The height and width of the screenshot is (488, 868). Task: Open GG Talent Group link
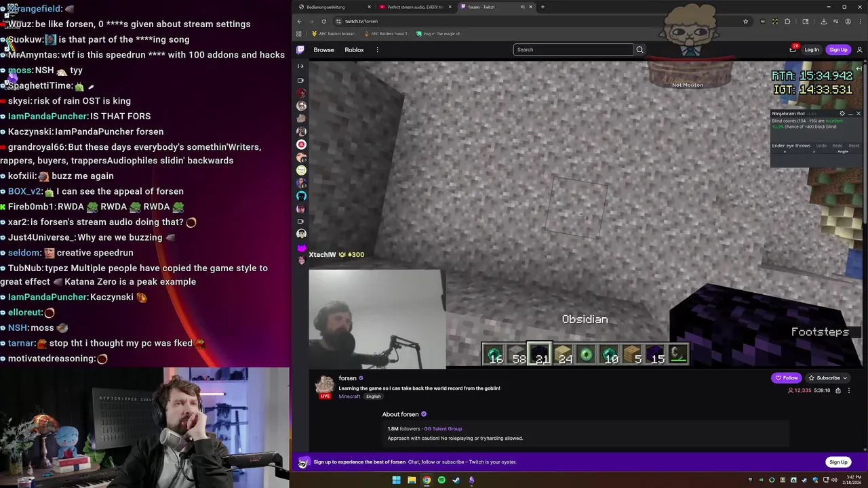coord(443,428)
